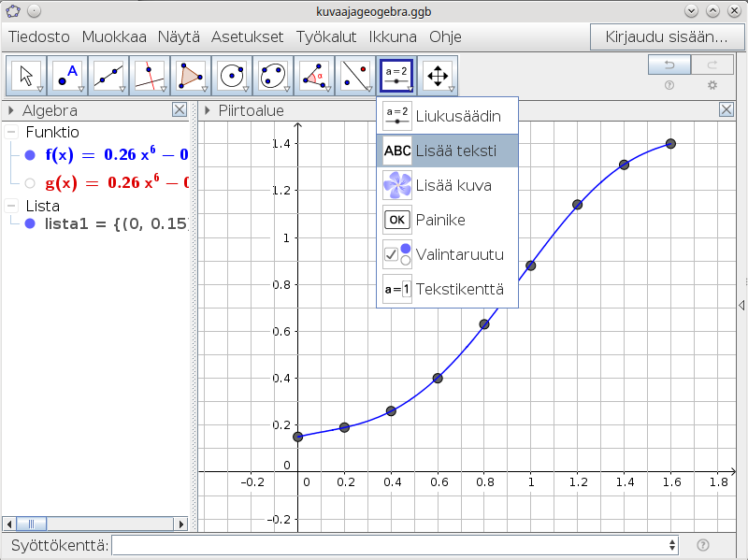Select the Circle with center tool

tap(232, 76)
